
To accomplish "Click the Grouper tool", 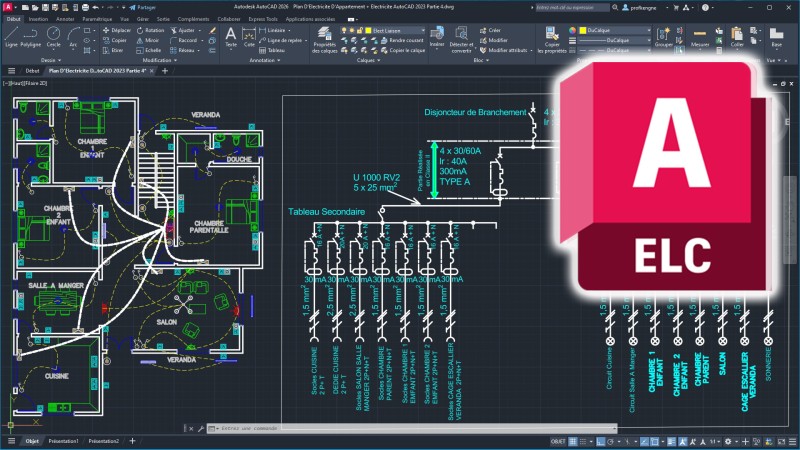I will [663, 37].
